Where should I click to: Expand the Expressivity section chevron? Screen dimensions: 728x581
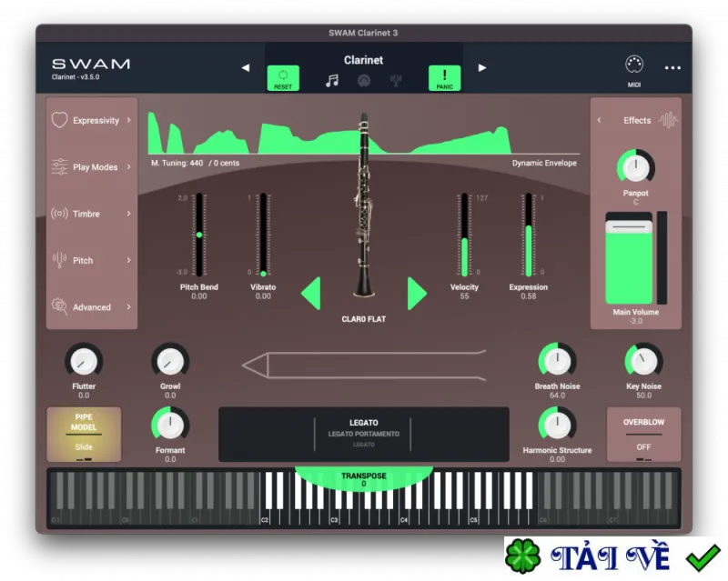[128, 120]
